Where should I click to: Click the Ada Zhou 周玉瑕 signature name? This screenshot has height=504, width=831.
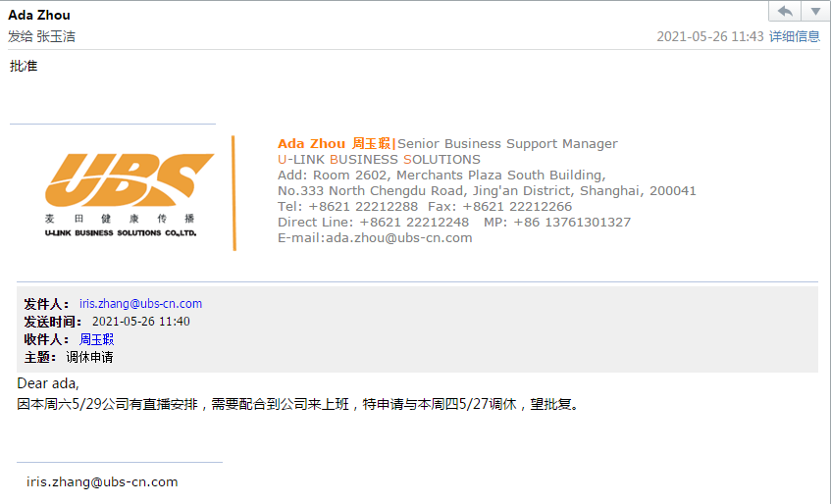tap(334, 143)
